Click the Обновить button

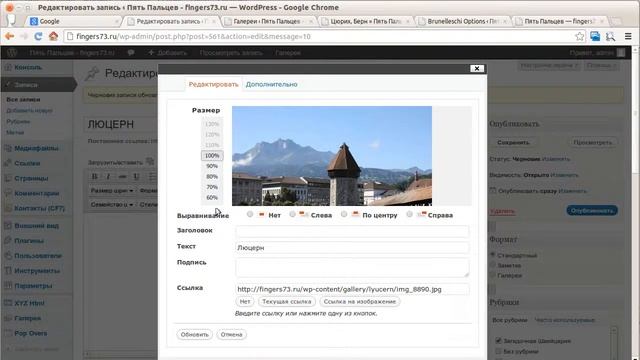(x=195, y=334)
